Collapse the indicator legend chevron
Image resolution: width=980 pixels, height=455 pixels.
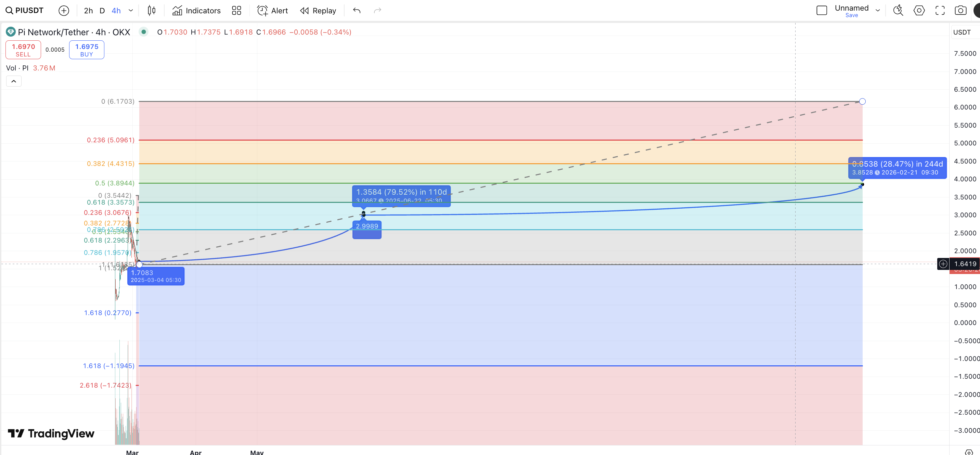(14, 81)
